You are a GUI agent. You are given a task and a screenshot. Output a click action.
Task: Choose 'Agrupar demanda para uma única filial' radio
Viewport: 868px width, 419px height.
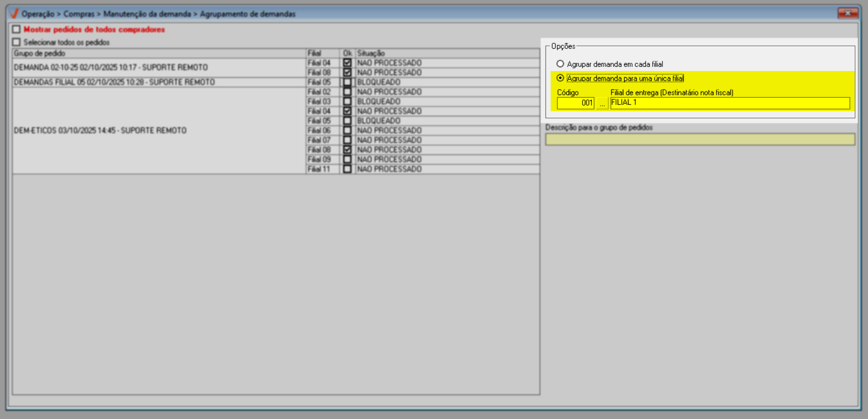tap(560, 78)
